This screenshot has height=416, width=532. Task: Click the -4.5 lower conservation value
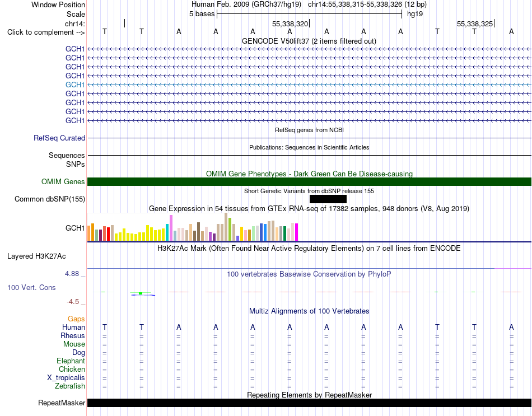click(x=73, y=302)
